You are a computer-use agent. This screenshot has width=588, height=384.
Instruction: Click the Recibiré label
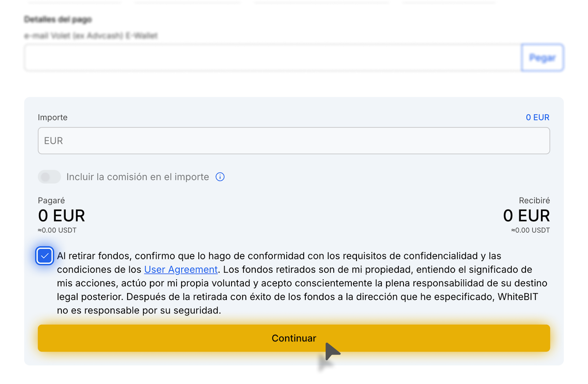pyautogui.click(x=534, y=200)
